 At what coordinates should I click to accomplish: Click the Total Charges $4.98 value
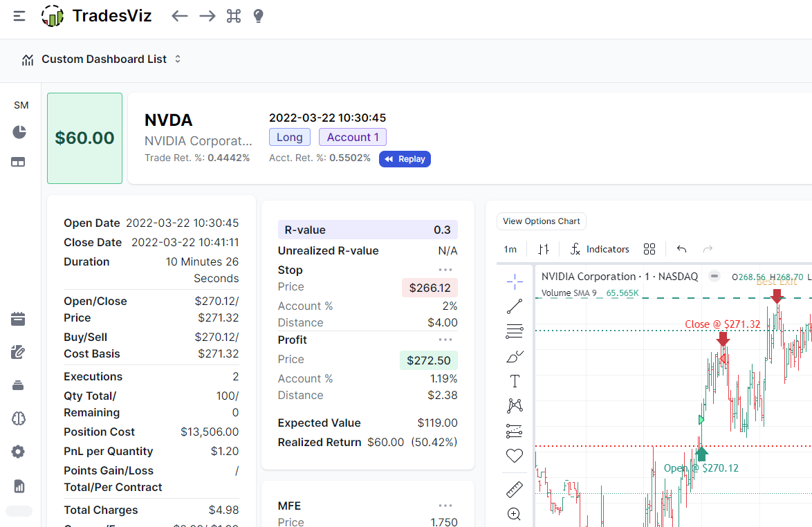tap(223, 510)
